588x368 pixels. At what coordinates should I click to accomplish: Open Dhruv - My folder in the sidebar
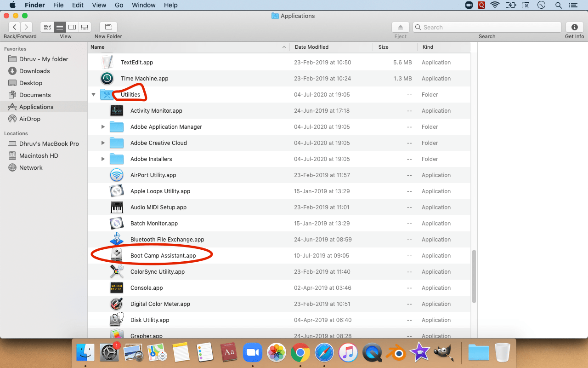click(x=44, y=59)
